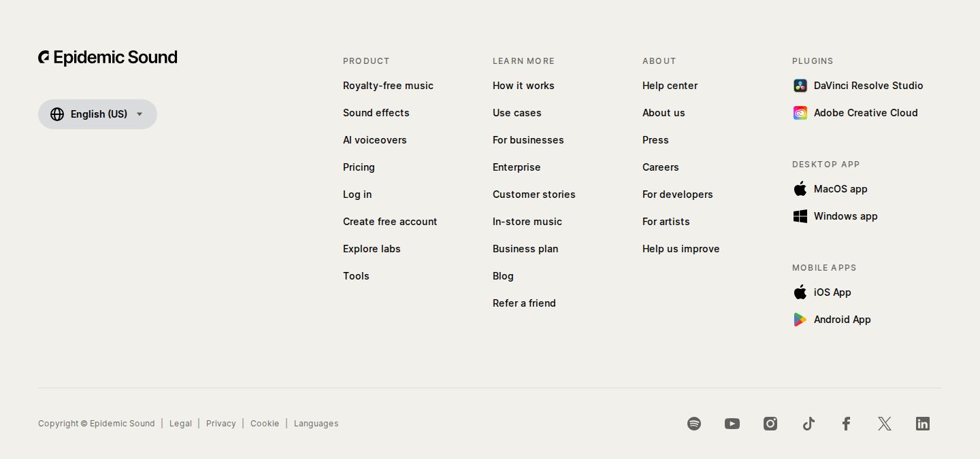This screenshot has height=459, width=980.
Task: Open the Android App text link
Action: [843, 320]
